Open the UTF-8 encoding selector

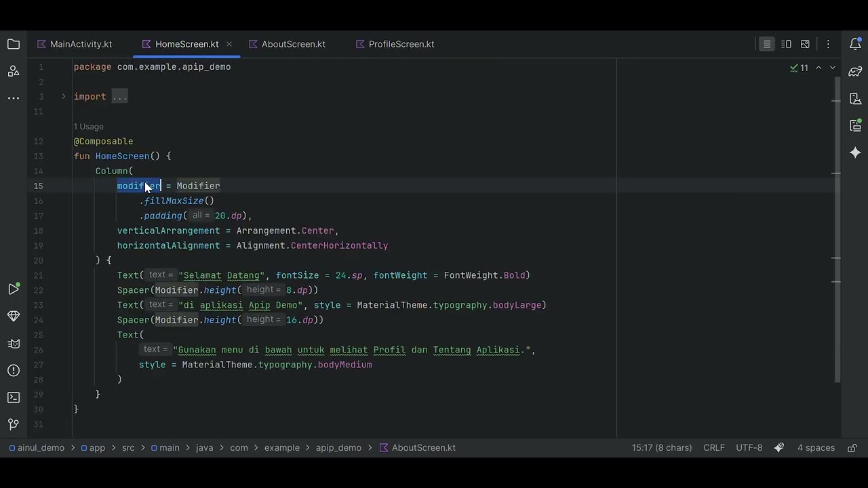point(749,448)
